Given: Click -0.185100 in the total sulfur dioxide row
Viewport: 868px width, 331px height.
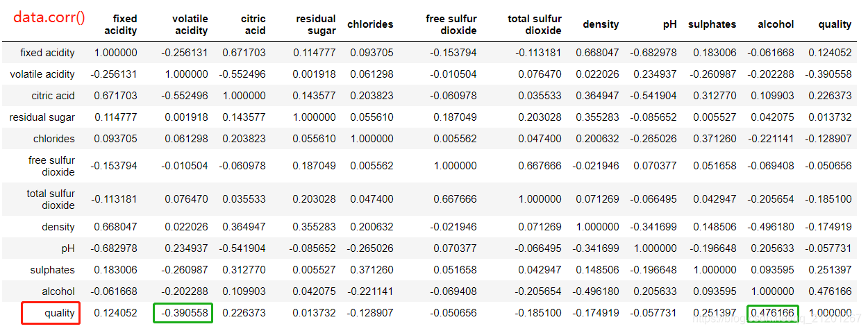Looking at the screenshot, I should click(x=828, y=199).
